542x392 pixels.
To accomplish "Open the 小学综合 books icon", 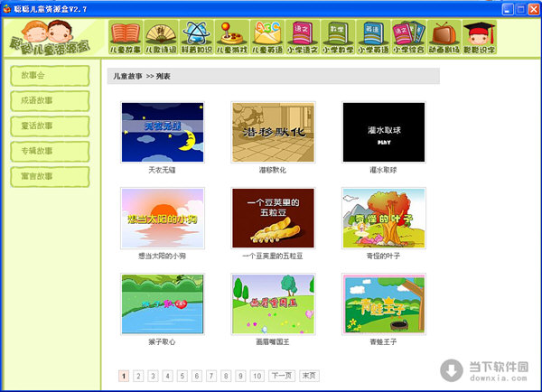I will (408, 37).
